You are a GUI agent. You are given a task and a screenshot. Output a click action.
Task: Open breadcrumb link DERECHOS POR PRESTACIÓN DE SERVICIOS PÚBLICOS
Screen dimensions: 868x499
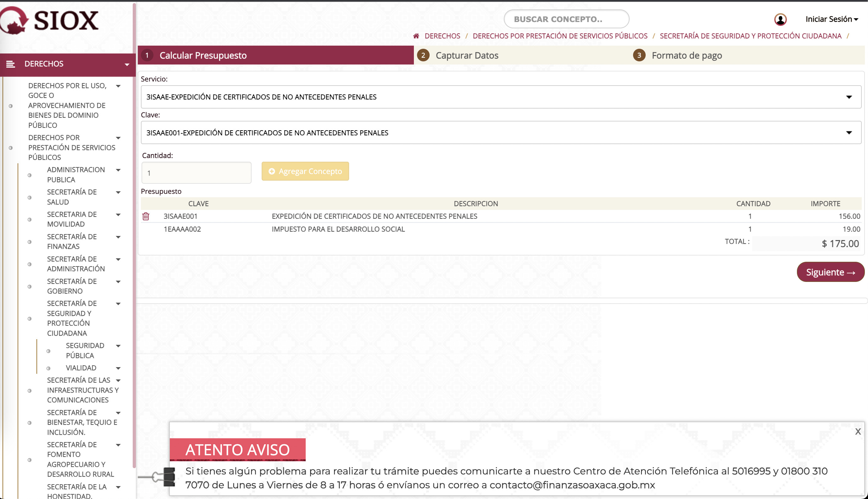560,36
